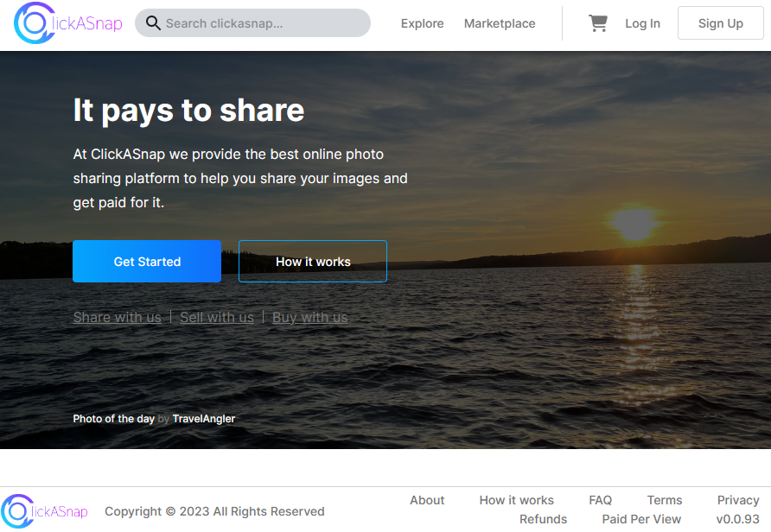Visit the TravelAngler photographer profile
Screen dimensions: 771x532
pyautogui.click(x=204, y=419)
